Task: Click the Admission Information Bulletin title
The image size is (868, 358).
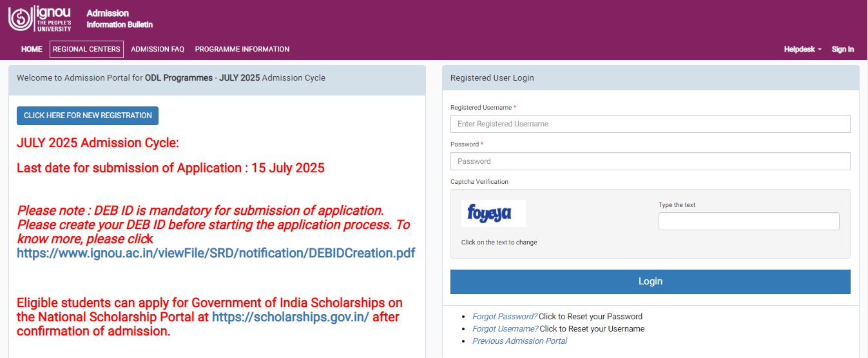Action: pos(119,19)
